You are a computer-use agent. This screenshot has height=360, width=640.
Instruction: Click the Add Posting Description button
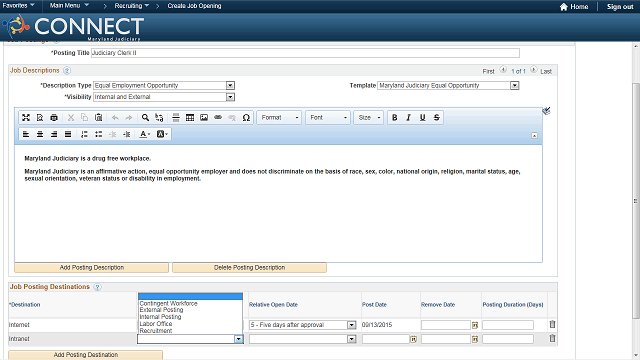91,267
